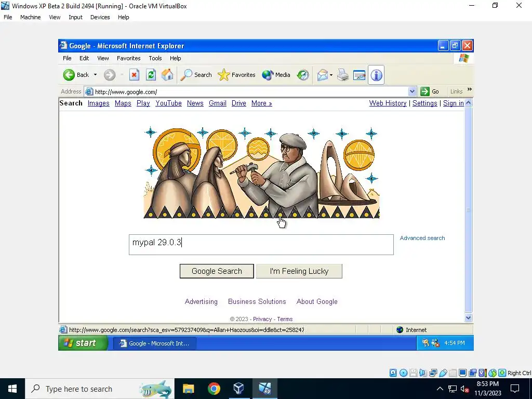The height and width of the screenshot is (399, 532).
Task: Open VirtualBox Devices menu
Action: pyautogui.click(x=100, y=17)
